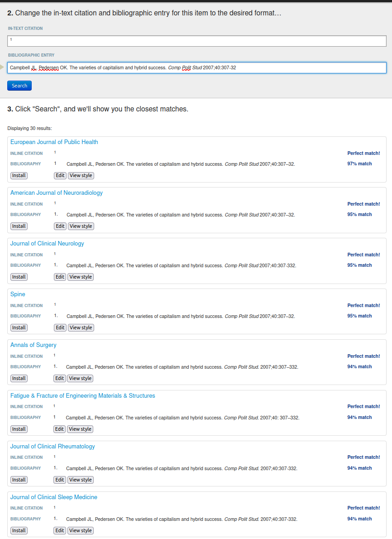Install European Journal of Public Health style
Screen dimensions: 392x539
[x=19, y=175]
